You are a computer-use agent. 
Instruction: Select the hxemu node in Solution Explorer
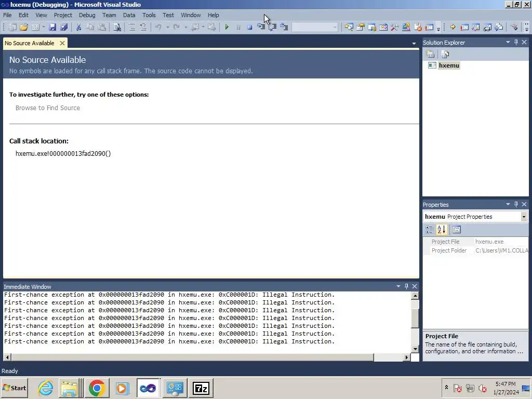[x=449, y=65]
